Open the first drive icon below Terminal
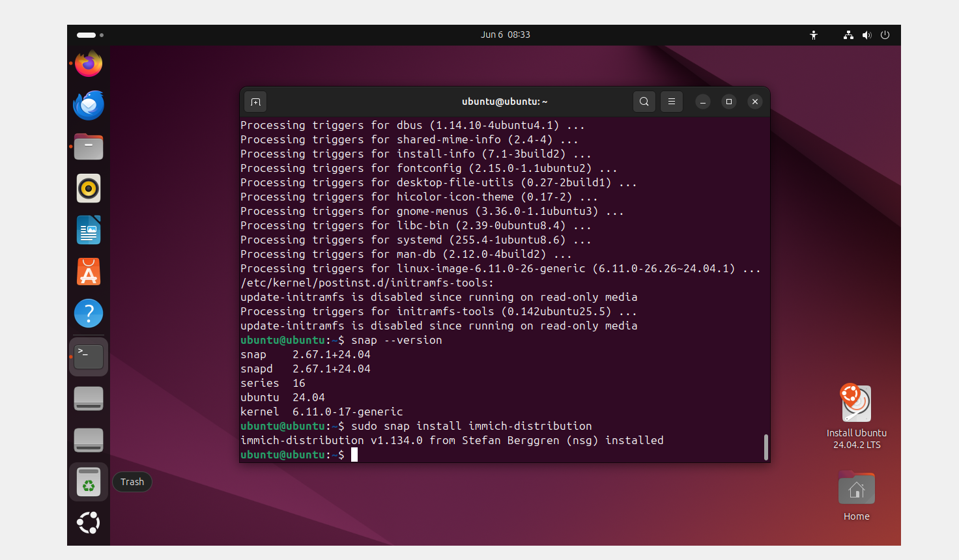The width and height of the screenshot is (959, 560). tap(89, 399)
